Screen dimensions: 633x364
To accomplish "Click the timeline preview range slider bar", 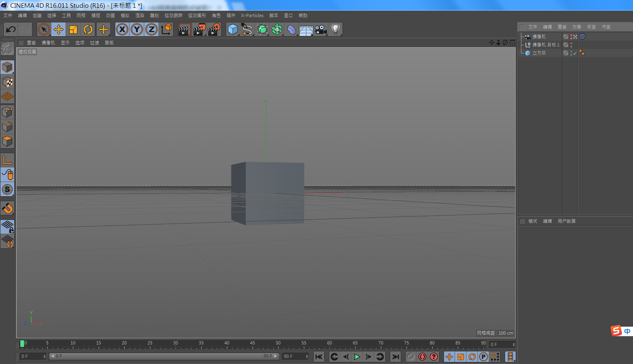I will 164,356.
